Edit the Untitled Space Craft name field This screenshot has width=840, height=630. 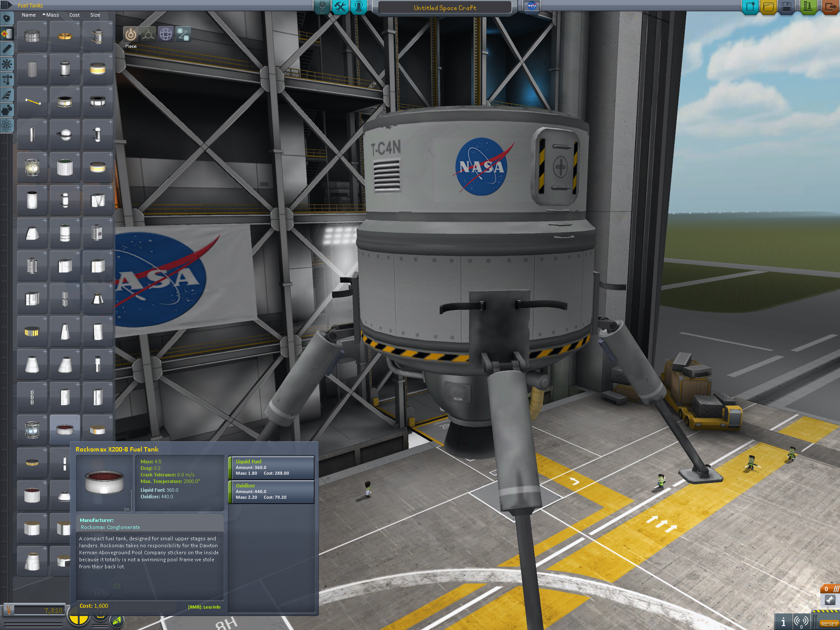tap(444, 7)
